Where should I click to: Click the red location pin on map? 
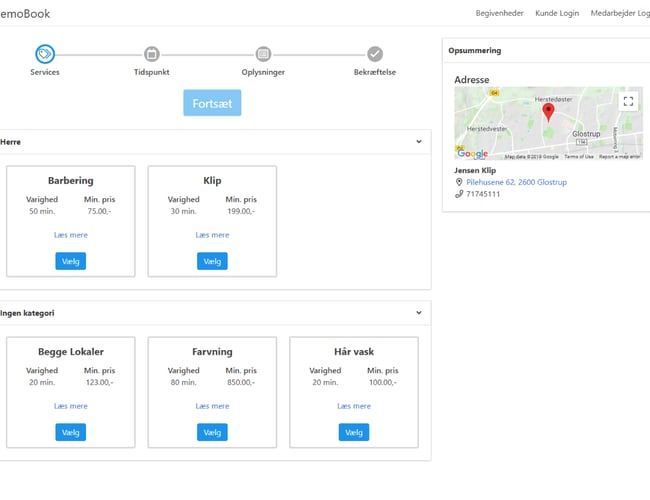[548, 112]
